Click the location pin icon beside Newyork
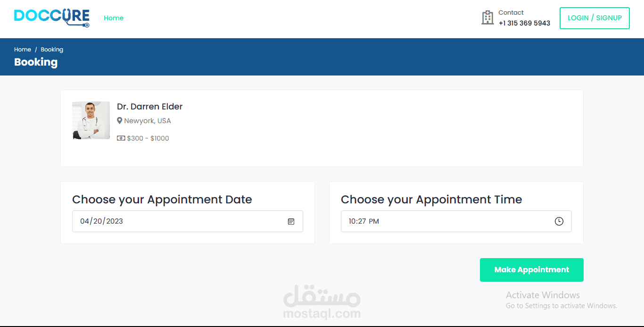Screen dimensions: 644x327 (120, 121)
